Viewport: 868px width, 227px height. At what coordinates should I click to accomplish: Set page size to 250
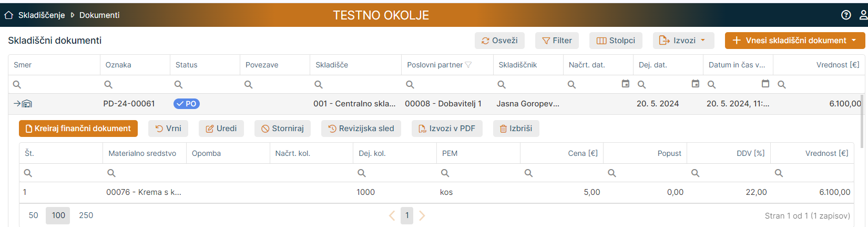coord(86,215)
